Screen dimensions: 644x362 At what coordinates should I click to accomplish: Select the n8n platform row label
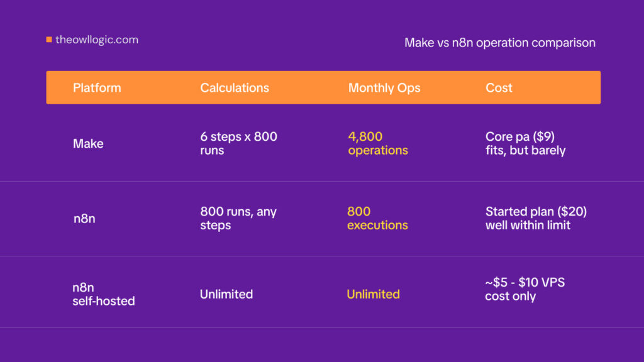[84, 218]
